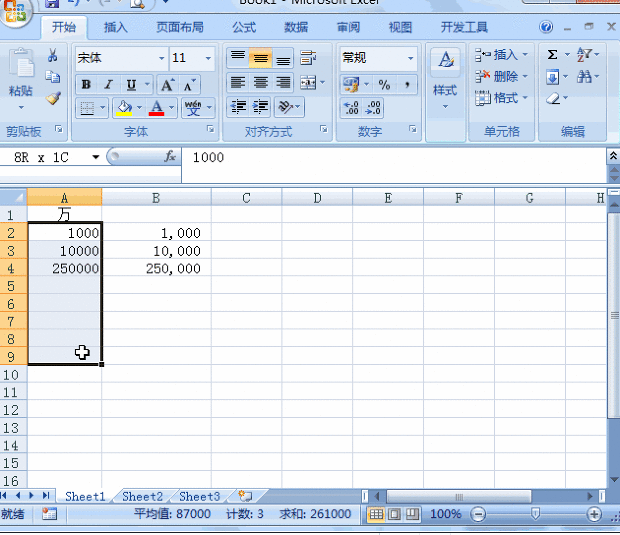620x535 pixels.
Task: Center text horizontally
Action: [x=260, y=83]
